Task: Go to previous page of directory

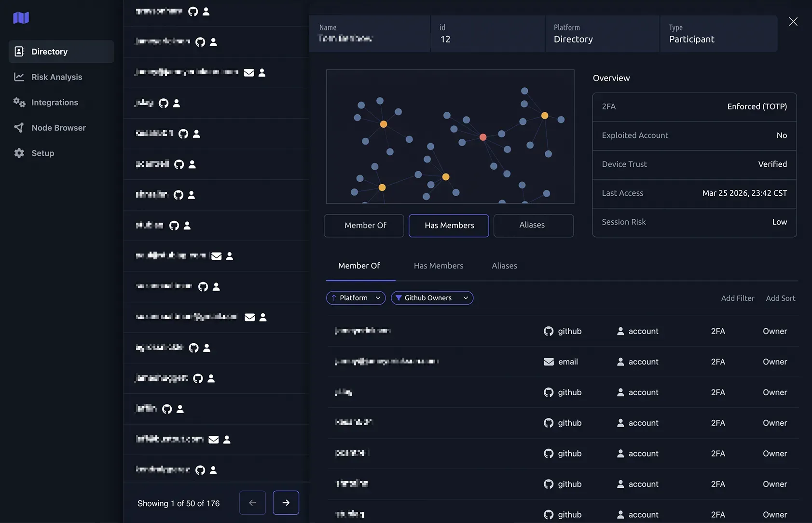Action: point(252,503)
